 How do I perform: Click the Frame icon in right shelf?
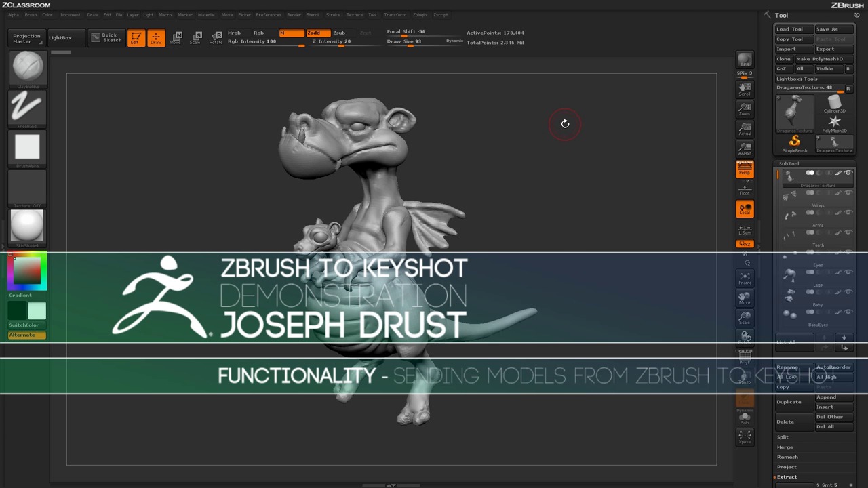pyautogui.click(x=745, y=279)
